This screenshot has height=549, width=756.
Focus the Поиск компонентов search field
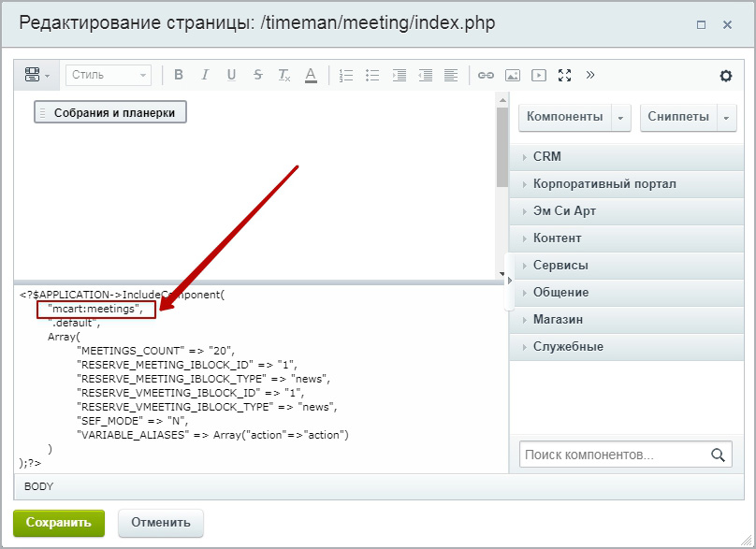pyautogui.click(x=614, y=455)
